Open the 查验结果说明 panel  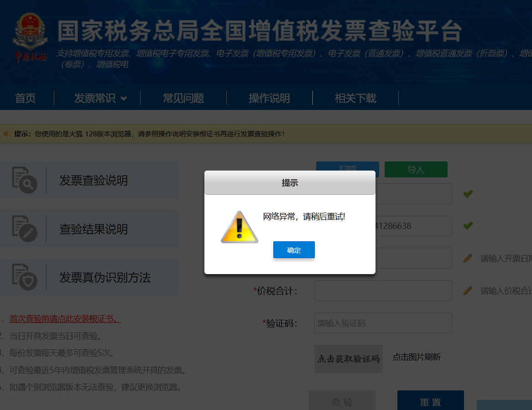(x=89, y=229)
